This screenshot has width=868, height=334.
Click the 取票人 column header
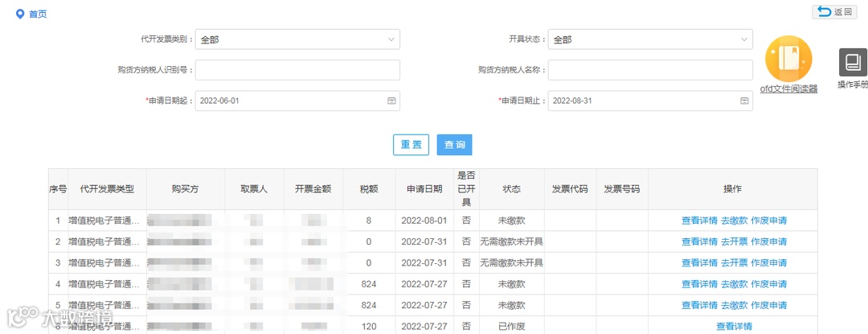254,189
